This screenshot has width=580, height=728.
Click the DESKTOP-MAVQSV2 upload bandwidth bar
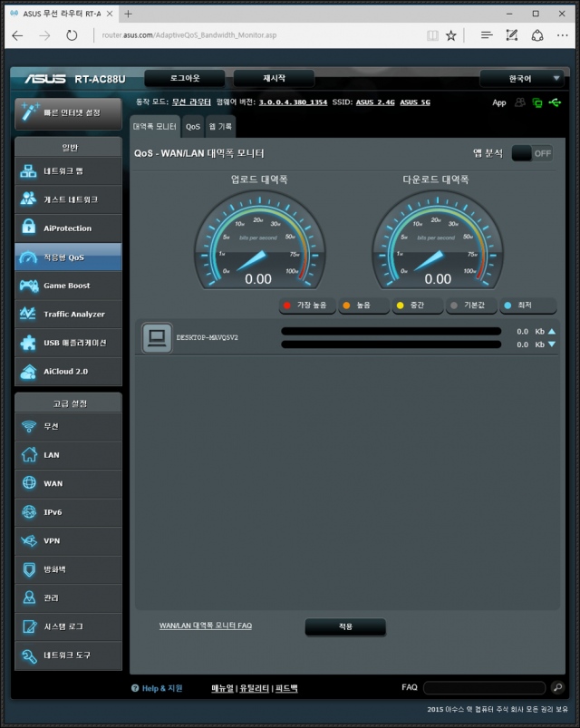click(391, 331)
